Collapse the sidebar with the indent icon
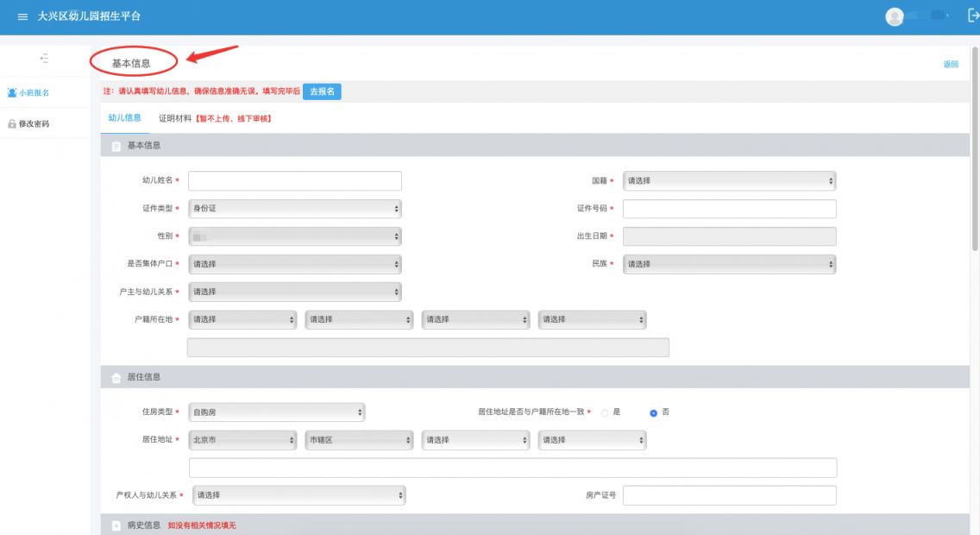The height and width of the screenshot is (535, 980). point(44,59)
